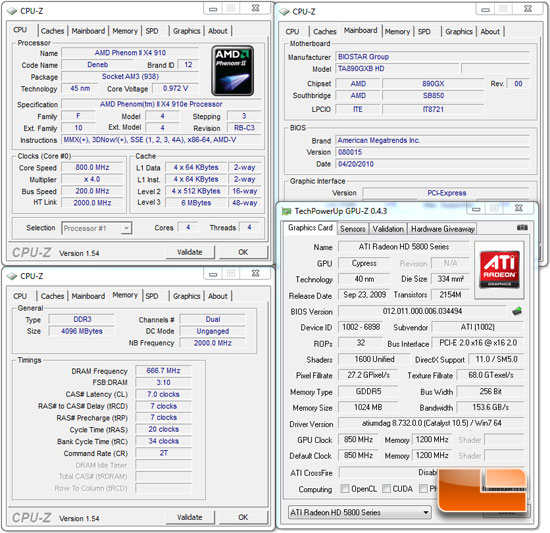Image resolution: width=550 pixels, height=533 pixels.
Task: Enable the CUDA checkbox in GPU-Z
Action: coord(386,488)
